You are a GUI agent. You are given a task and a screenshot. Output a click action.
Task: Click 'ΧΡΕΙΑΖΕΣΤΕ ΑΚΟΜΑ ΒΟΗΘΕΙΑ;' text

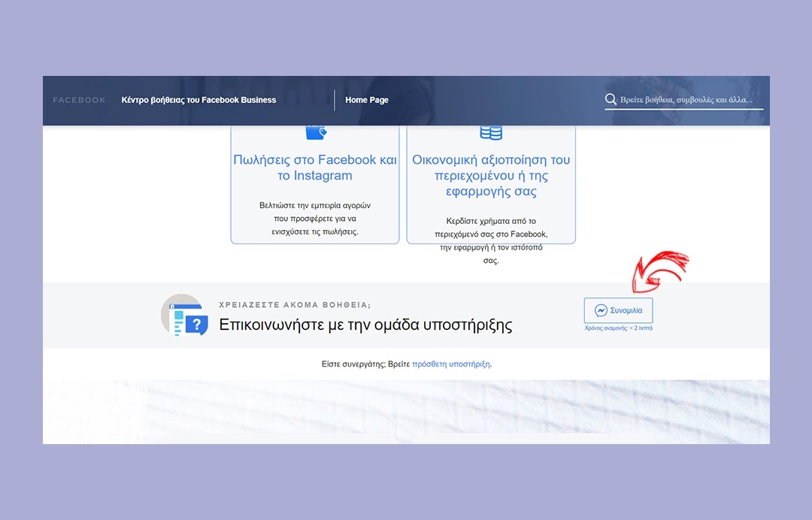click(295, 305)
